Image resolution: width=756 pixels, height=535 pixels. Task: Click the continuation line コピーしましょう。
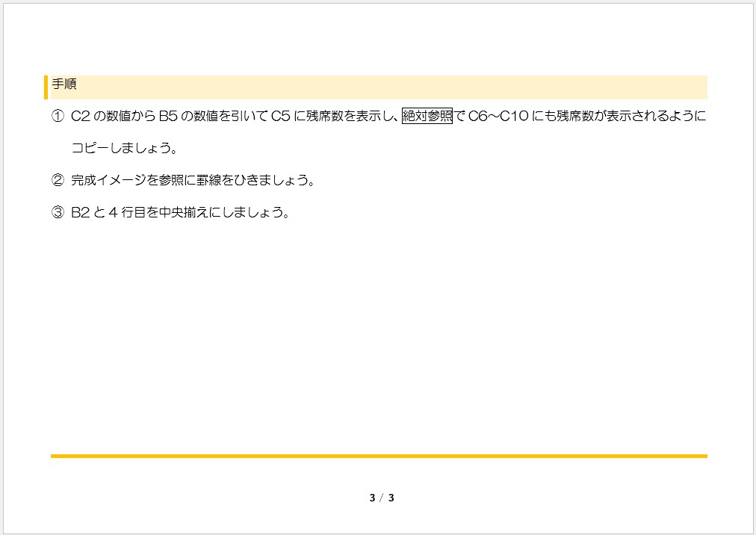[125, 148]
